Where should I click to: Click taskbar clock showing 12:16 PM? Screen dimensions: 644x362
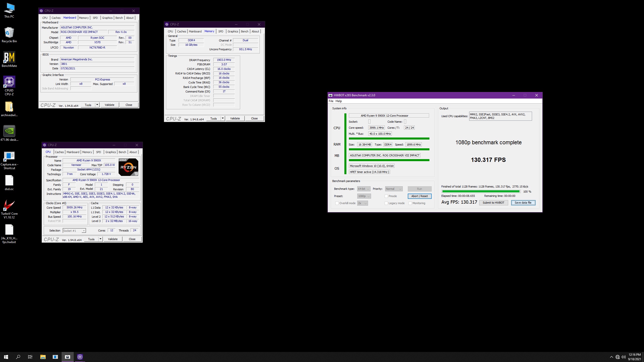pyautogui.click(x=634, y=357)
